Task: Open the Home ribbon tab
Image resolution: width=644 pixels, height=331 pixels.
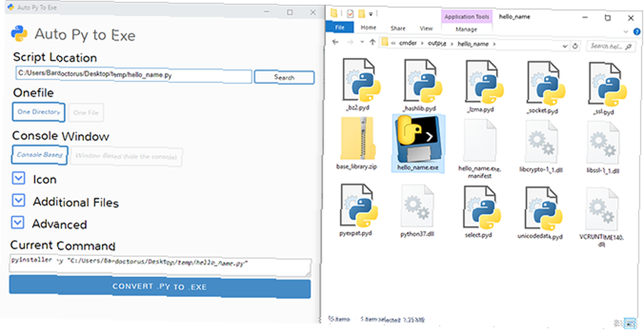Action: [x=368, y=28]
